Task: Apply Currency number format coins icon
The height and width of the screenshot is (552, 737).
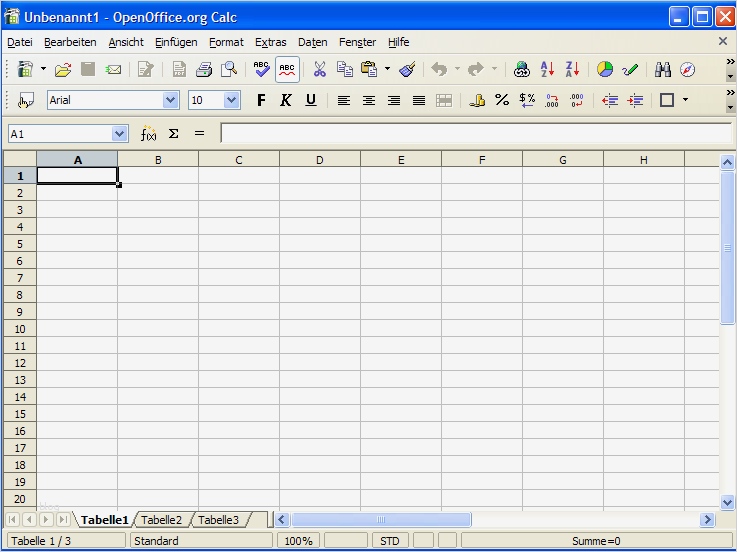Action: click(x=477, y=100)
